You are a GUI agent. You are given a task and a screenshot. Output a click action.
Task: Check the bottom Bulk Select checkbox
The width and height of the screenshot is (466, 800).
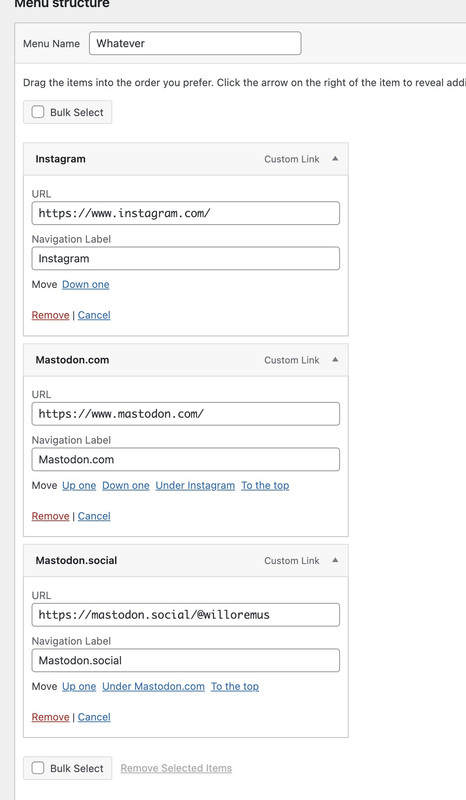[38, 768]
